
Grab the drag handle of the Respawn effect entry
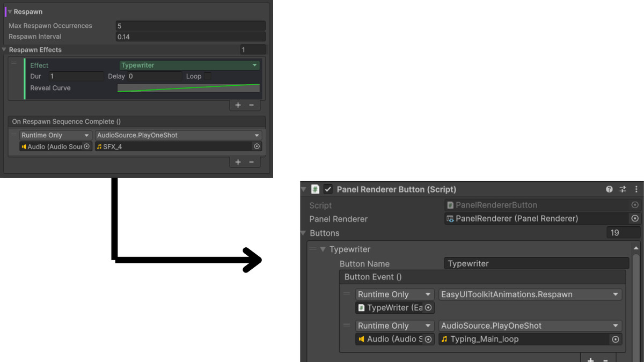tap(14, 63)
